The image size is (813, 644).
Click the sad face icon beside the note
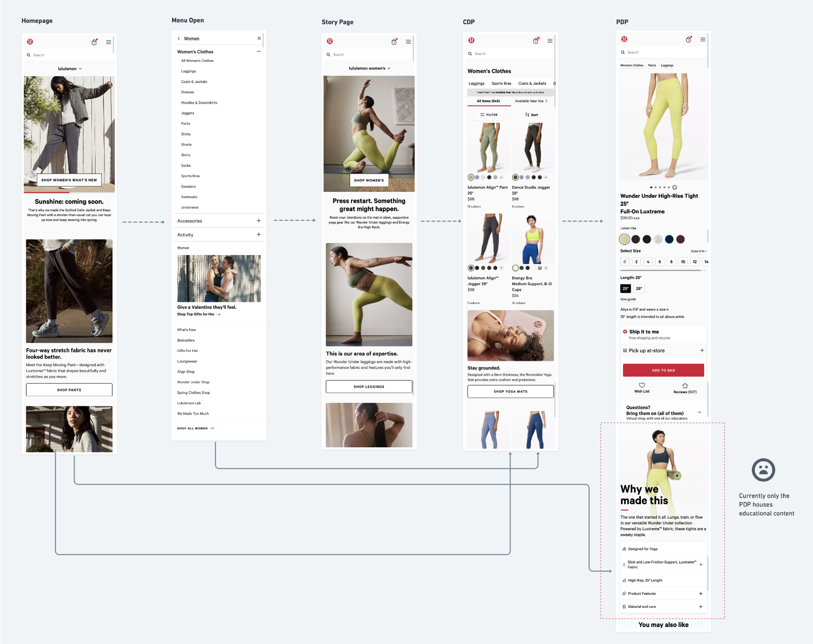(763, 470)
